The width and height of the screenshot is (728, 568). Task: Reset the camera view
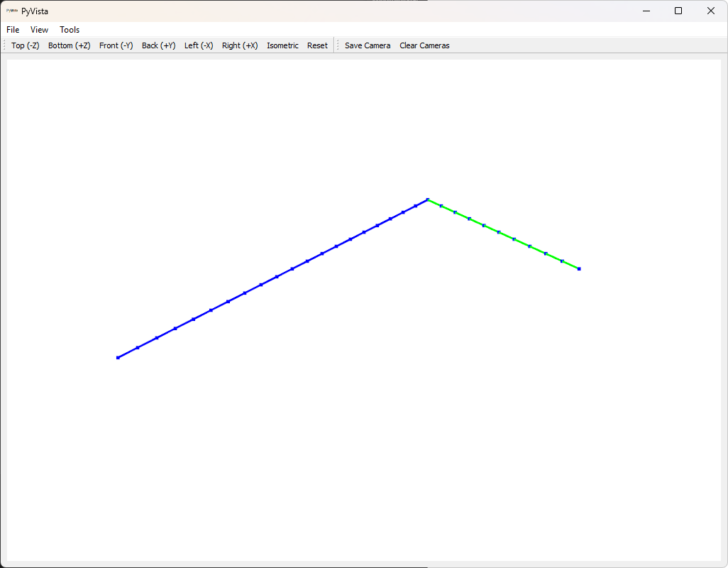[x=317, y=45]
